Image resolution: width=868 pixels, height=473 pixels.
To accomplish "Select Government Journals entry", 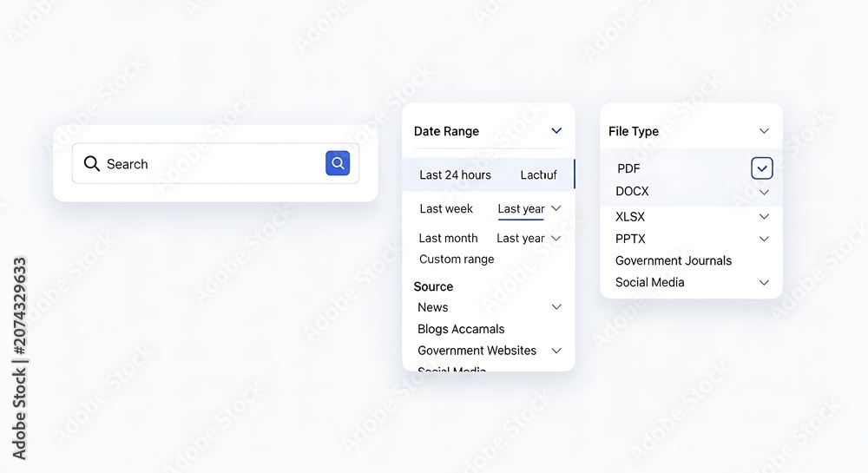I will click(x=674, y=260).
